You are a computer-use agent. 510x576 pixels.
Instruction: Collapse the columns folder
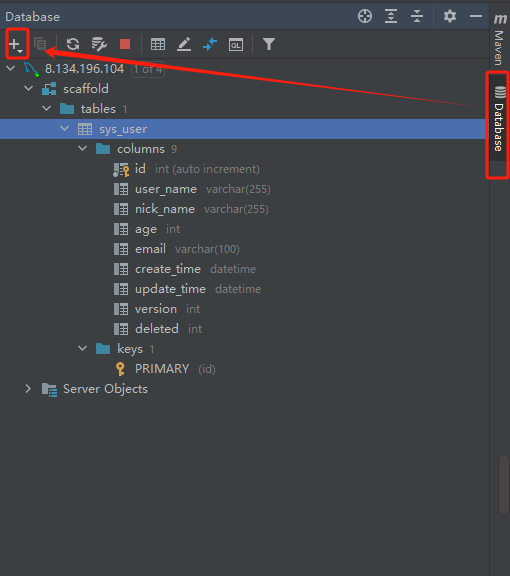[x=83, y=149]
